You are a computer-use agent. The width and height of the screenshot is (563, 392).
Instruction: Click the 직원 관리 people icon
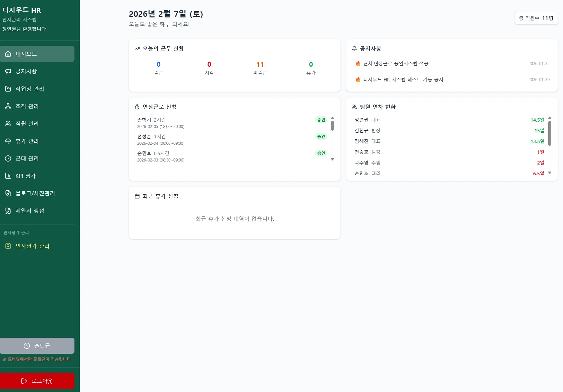pos(8,124)
